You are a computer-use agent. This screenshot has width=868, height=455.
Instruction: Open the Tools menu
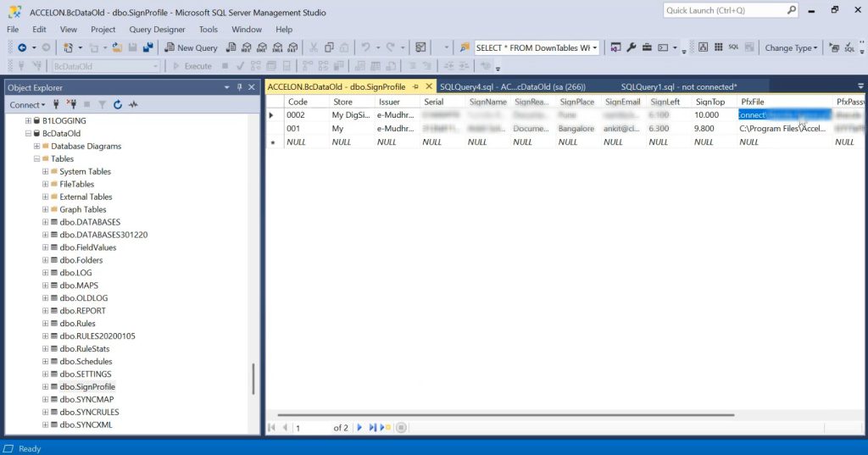tap(209, 30)
